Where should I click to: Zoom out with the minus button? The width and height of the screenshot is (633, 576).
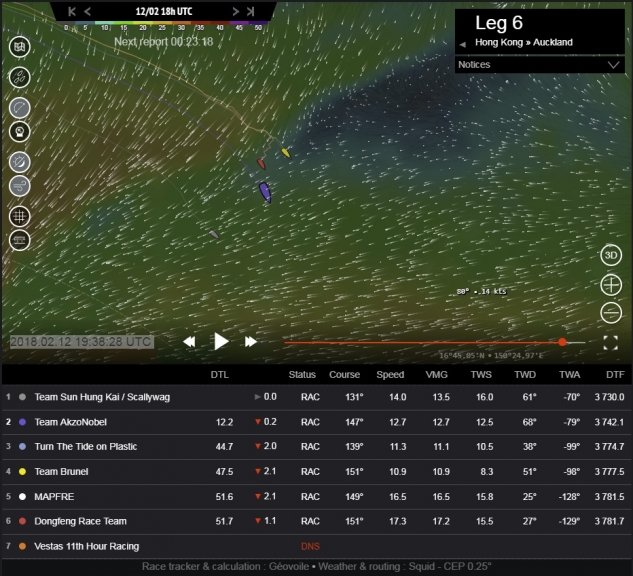(611, 312)
